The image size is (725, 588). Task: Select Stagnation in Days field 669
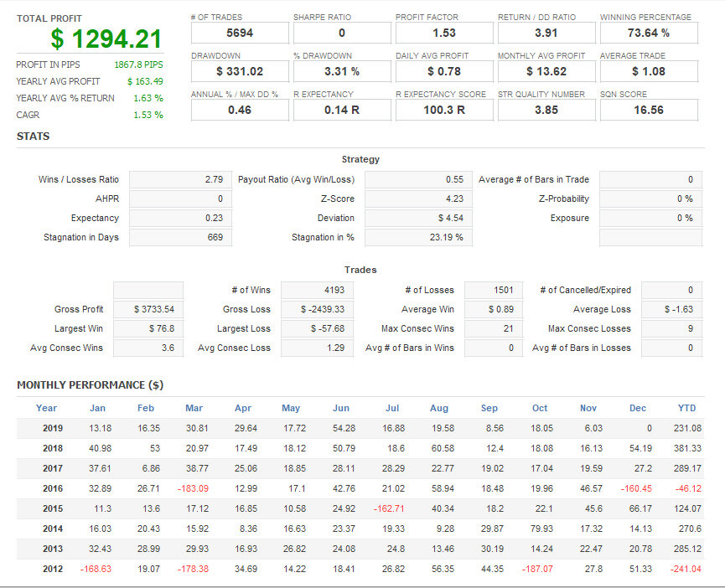click(180, 237)
